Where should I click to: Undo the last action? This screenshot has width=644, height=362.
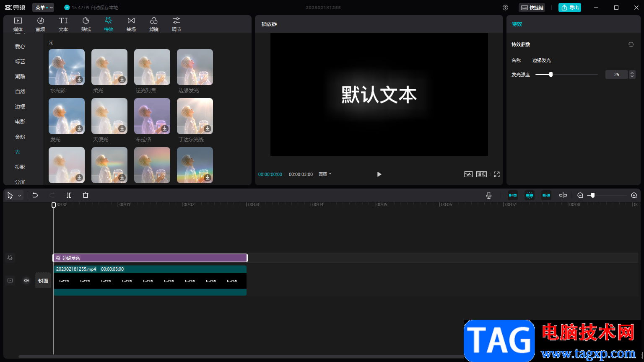tap(35, 195)
